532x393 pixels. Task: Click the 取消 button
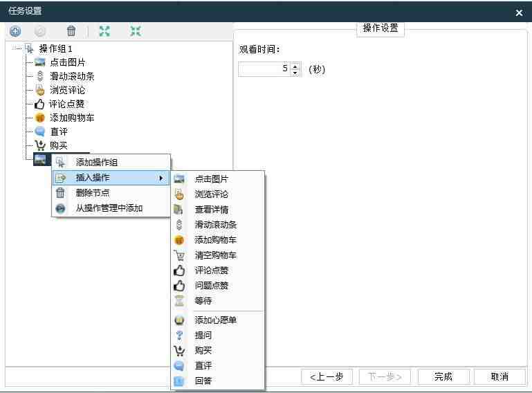(499, 376)
